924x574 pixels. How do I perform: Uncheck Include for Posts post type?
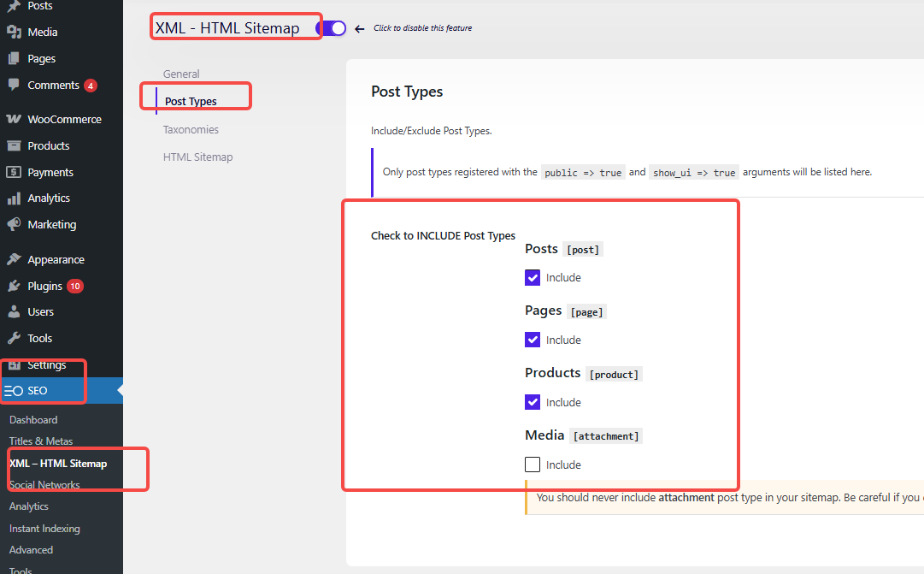tap(533, 277)
